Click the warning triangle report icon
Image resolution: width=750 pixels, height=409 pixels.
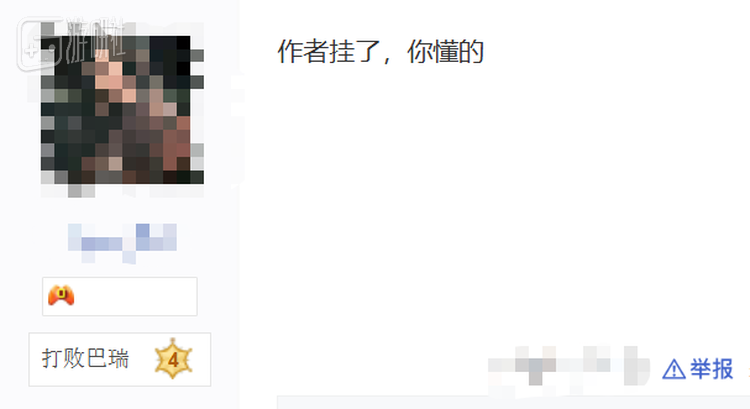click(673, 369)
